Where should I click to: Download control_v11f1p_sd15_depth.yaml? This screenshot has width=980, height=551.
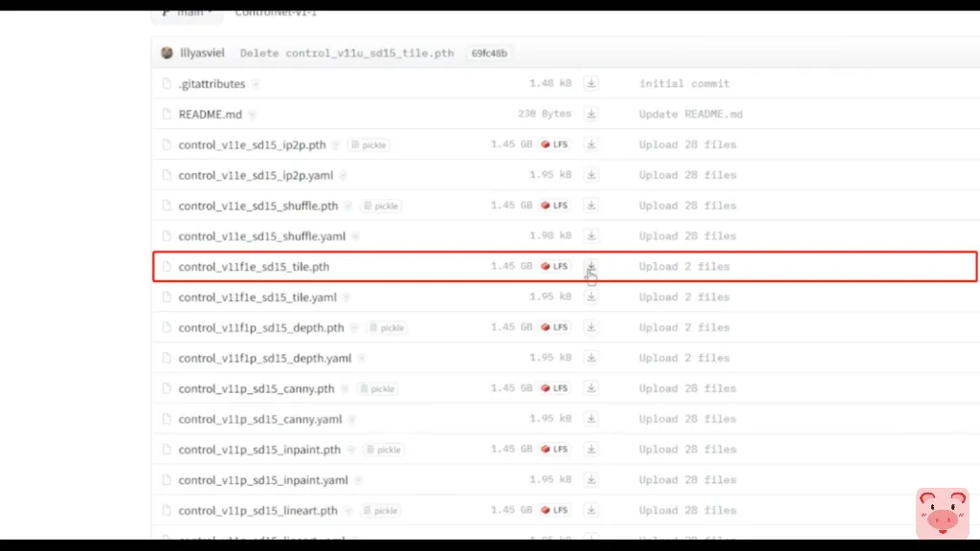(x=590, y=358)
